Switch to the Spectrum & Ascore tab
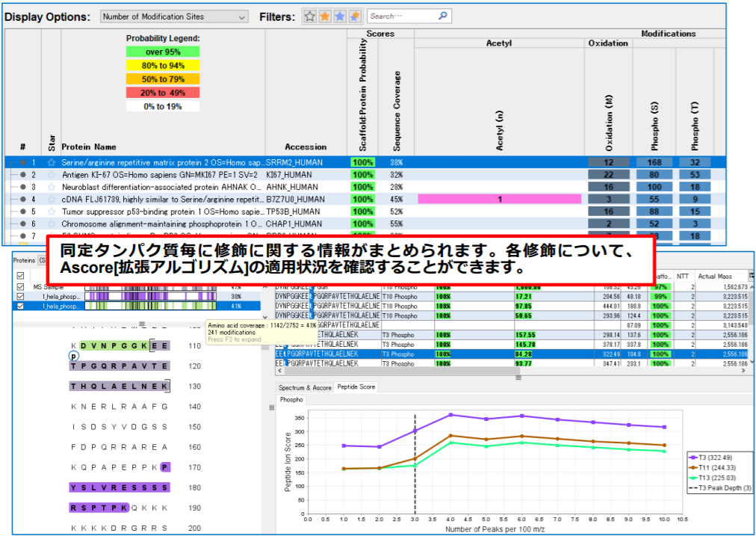The height and width of the screenshot is (536, 756). 306,387
